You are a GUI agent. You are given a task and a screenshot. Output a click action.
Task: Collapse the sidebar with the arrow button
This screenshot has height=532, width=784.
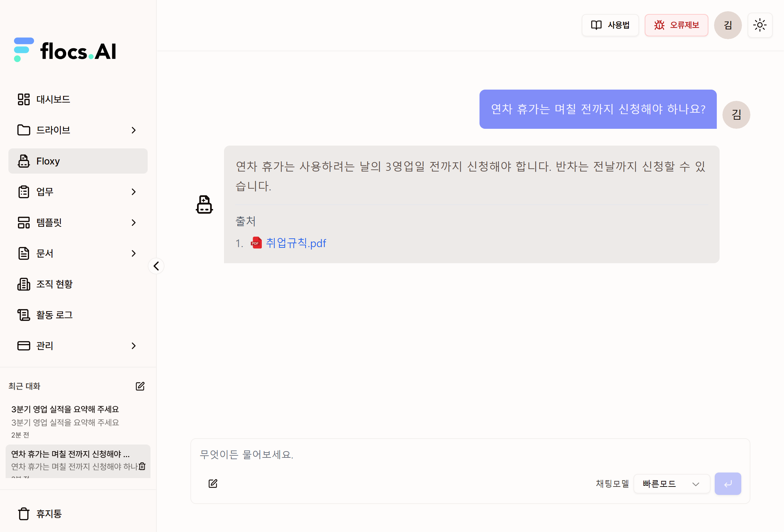[156, 266]
